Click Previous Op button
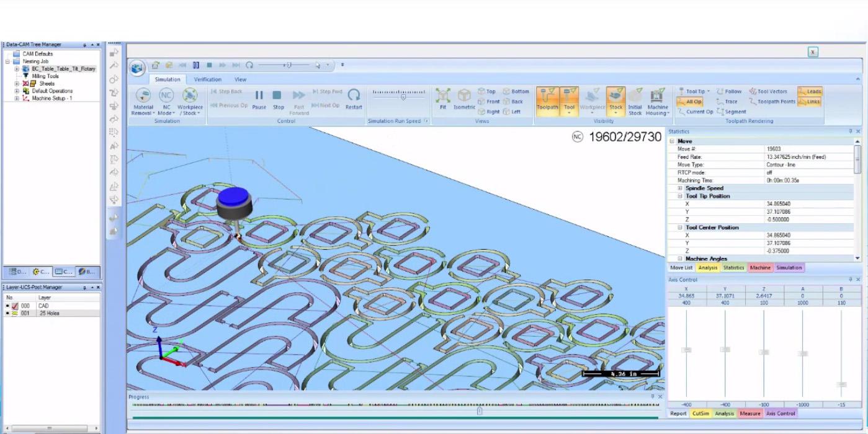Viewport: 868px width, 434px height. coord(229,105)
